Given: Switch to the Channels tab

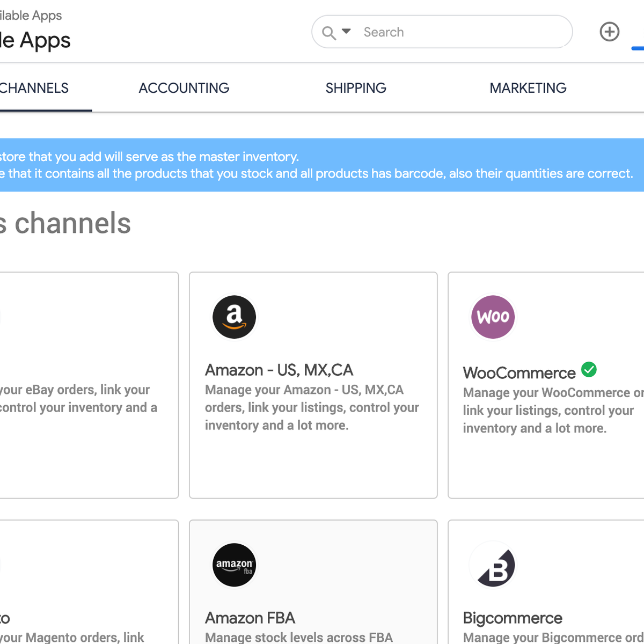Looking at the screenshot, I should pos(34,88).
